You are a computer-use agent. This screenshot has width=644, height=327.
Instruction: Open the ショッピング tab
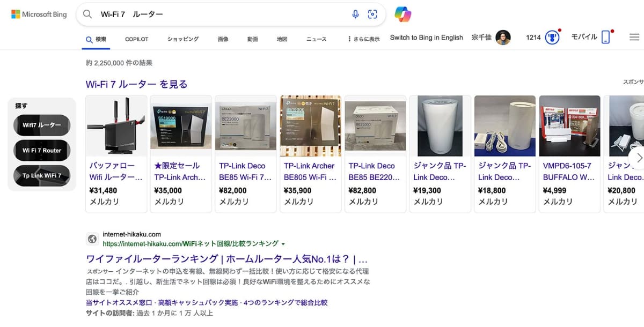tap(182, 39)
